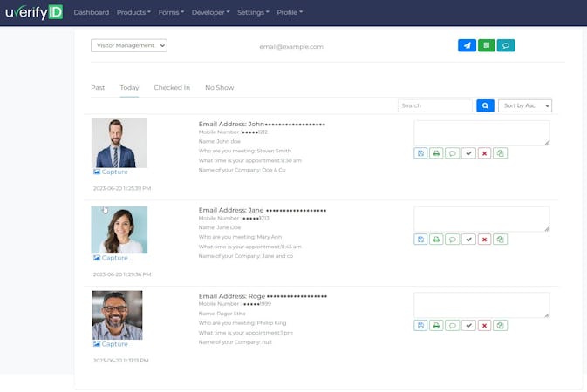Image resolution: width=587 pixels, height=392 pixels.
Task: Click Jane Doe's profile photo
Action: [x=119, y=230]
